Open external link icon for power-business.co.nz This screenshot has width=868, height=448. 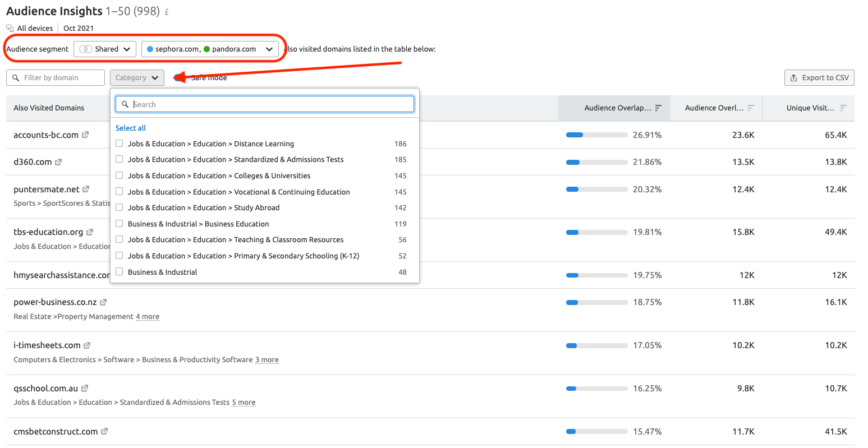(103, 302)
